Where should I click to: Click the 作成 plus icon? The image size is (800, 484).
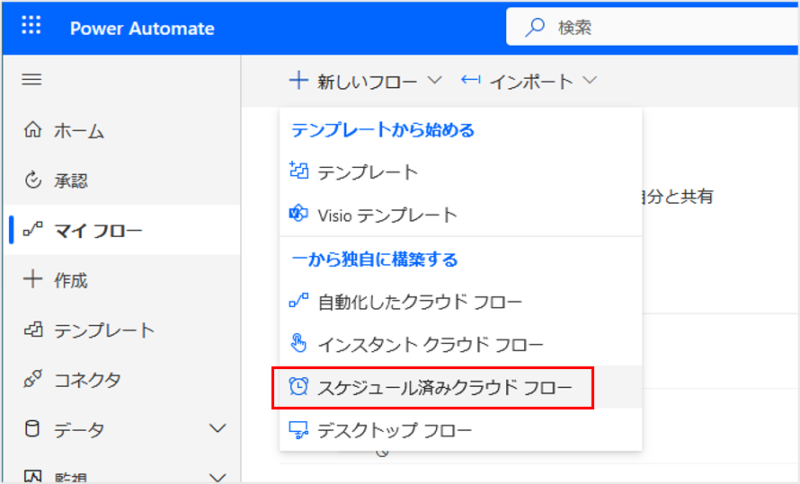[x=32, y=280]
